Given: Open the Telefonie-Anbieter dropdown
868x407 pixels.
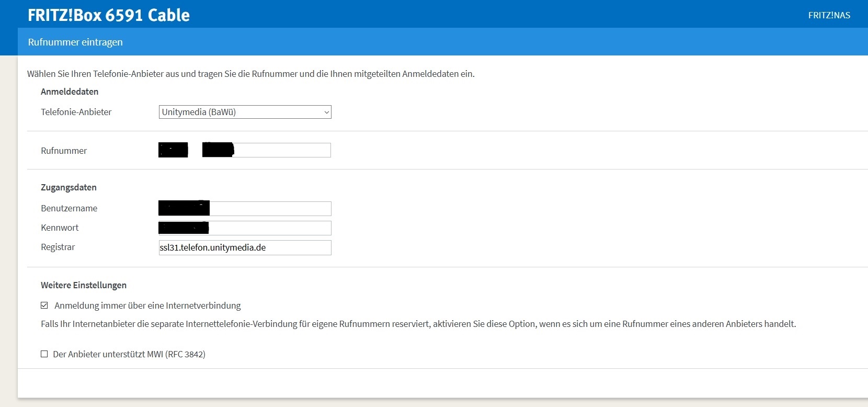Looking at the screenshot, I should tap(245, 112).
